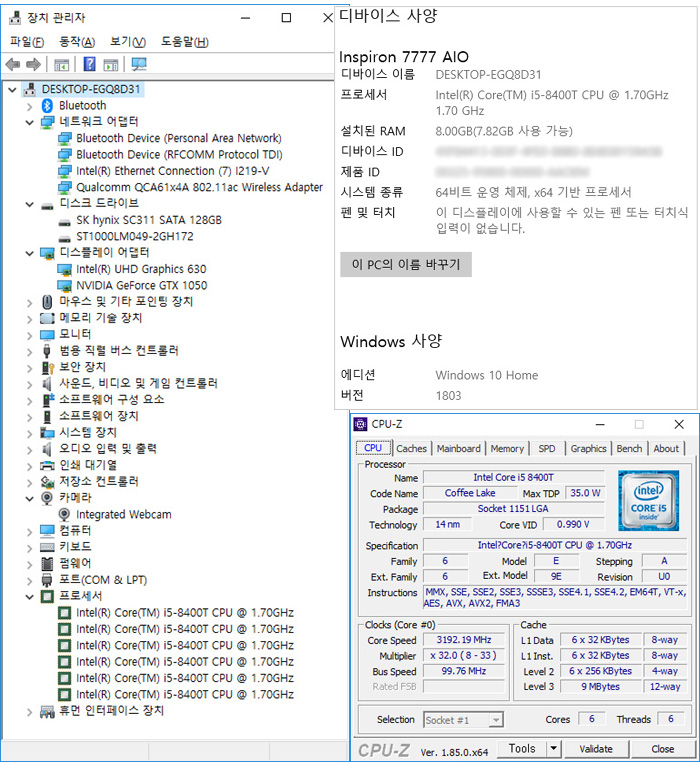
Task: Select NVIDIA GeForce GTX 1050 adapter
Action: (142, 285)
